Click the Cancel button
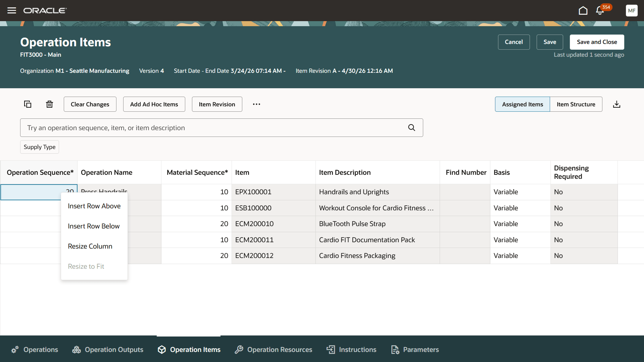 click(514, 42)
